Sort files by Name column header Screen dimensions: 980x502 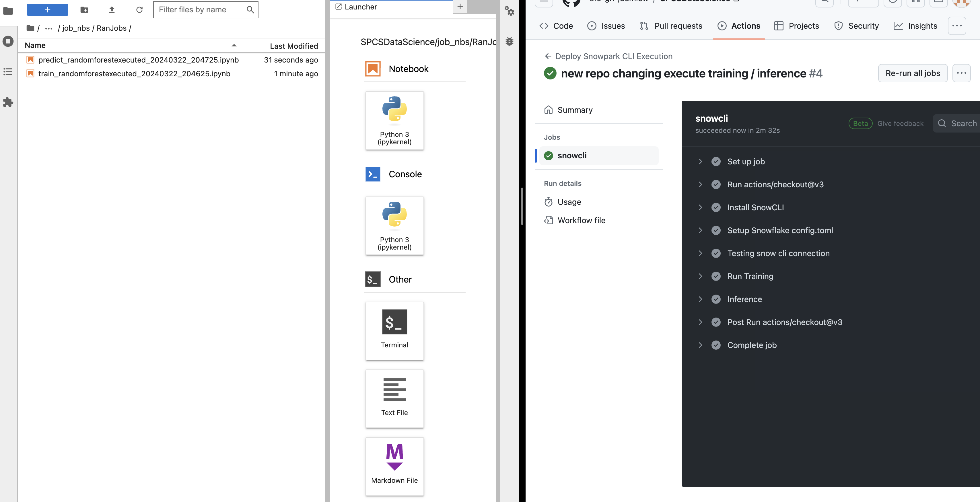35,45
